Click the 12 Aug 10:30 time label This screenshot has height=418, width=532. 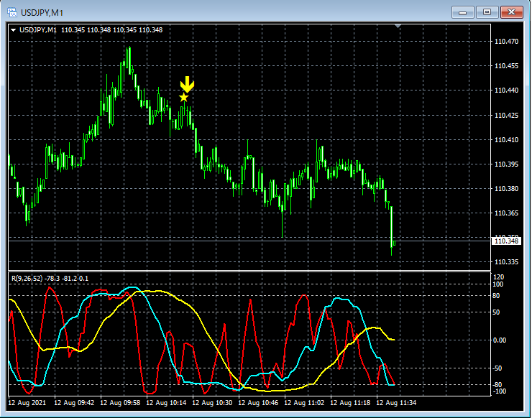[212, 403]
